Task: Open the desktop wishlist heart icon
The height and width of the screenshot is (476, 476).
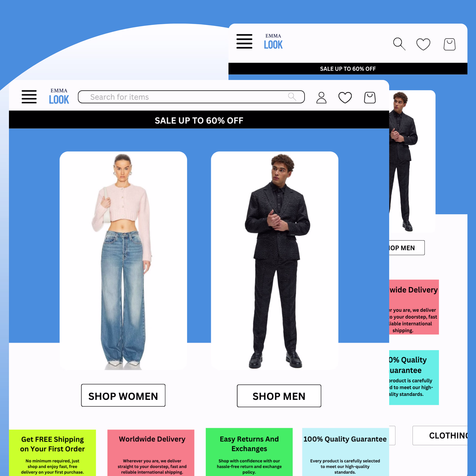Action: [345, 97]
